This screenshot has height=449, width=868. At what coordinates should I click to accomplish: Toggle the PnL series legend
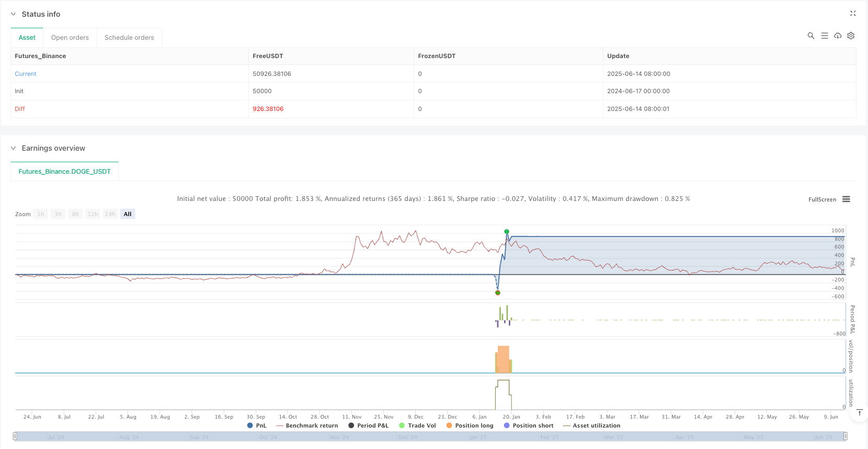coord(257,425)
